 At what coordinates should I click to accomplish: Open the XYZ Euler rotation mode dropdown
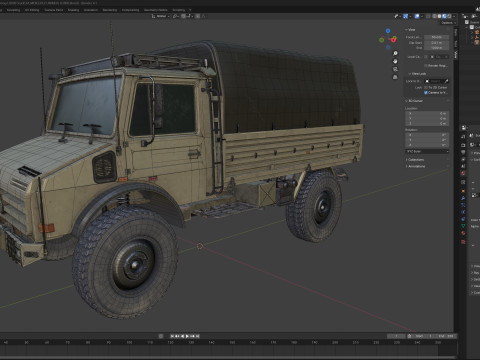427,151
